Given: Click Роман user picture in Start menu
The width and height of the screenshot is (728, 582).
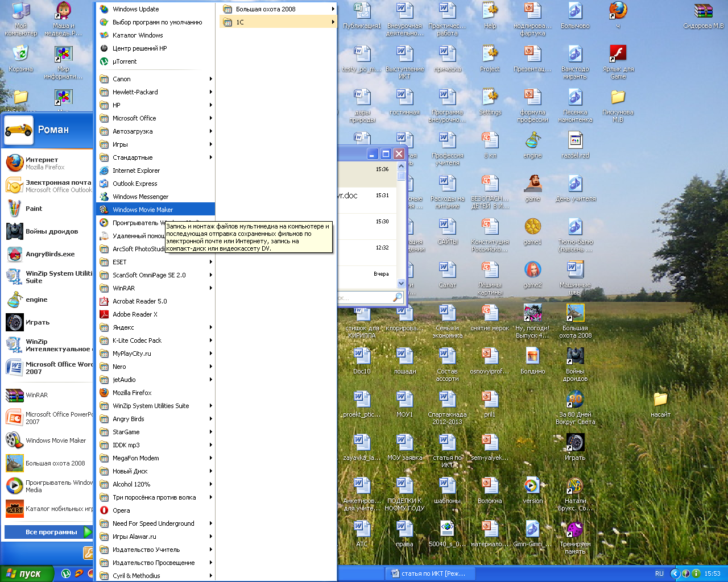Looking at the screenshot, I should click(19, 130).
